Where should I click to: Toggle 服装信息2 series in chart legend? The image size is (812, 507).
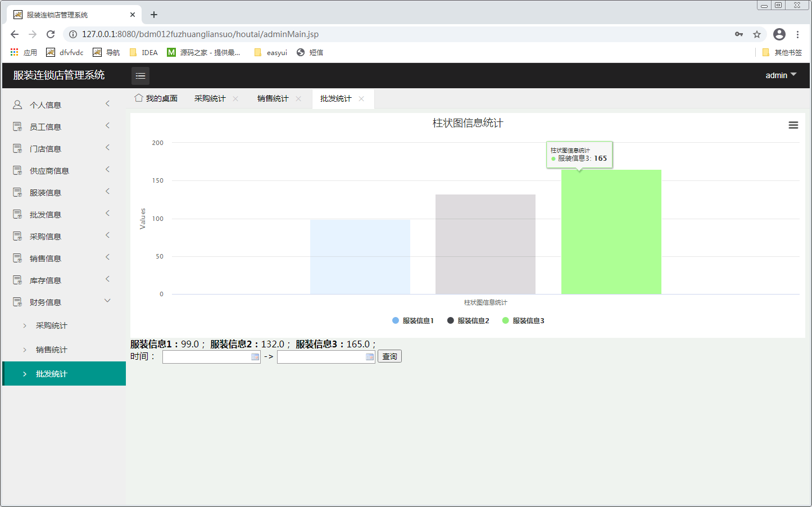[x=468, y=320]
